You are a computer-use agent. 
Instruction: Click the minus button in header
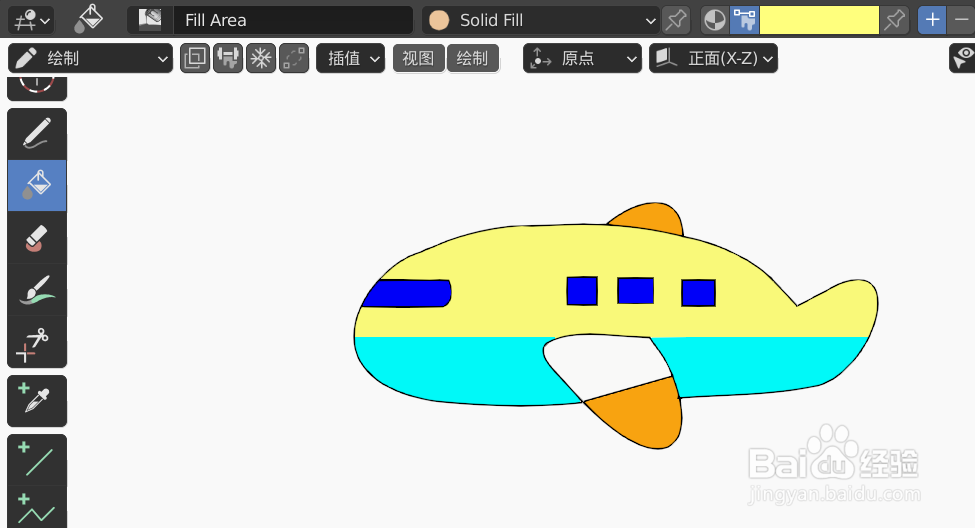[961, 20]
